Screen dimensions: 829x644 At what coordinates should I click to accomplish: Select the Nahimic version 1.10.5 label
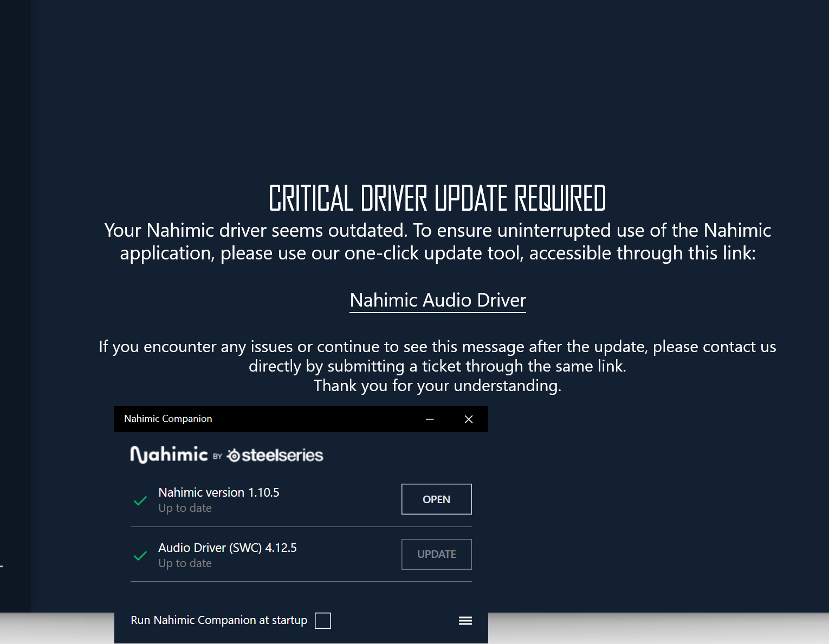pyautogui.click(x=218, y=492)
